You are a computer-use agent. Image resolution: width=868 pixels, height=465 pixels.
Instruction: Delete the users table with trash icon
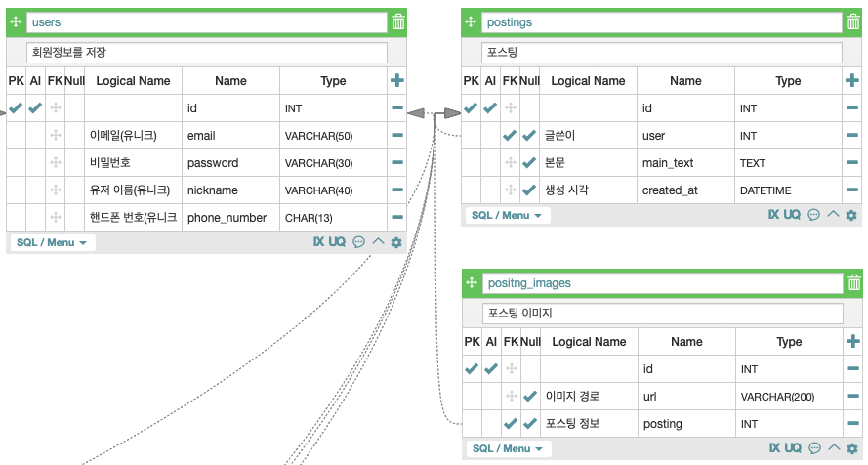click(x=398, y=22)
